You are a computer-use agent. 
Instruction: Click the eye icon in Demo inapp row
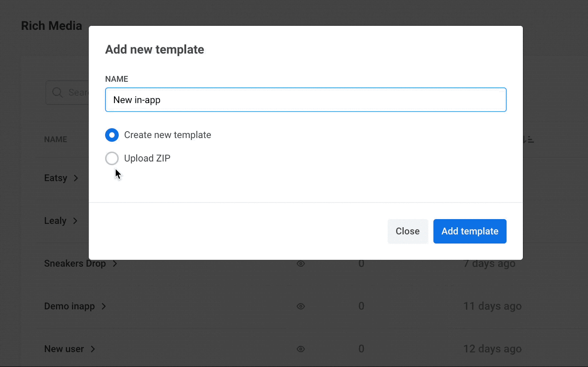[x=301, y=306]
